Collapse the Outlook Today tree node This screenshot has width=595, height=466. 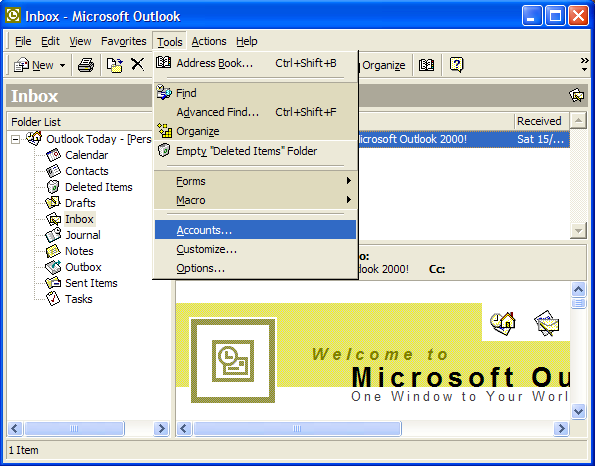click(15, 139)
